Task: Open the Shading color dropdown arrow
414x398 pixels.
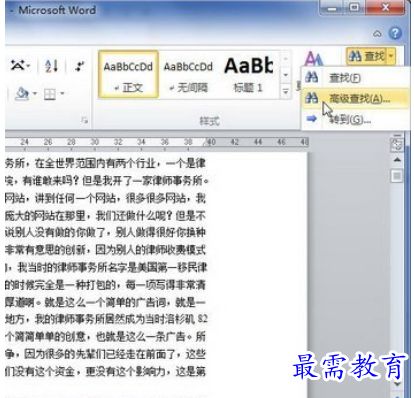Action: point(35,94)
